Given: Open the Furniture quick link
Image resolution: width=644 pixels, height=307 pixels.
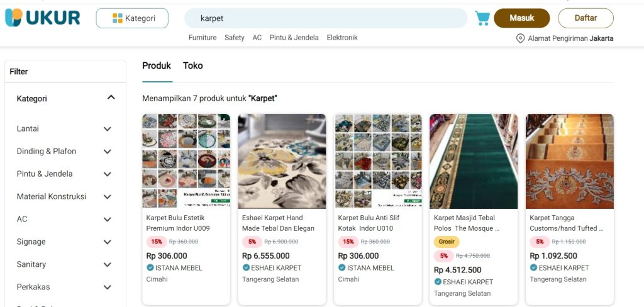Looking at the screenshot, I should tap(203, 38).
